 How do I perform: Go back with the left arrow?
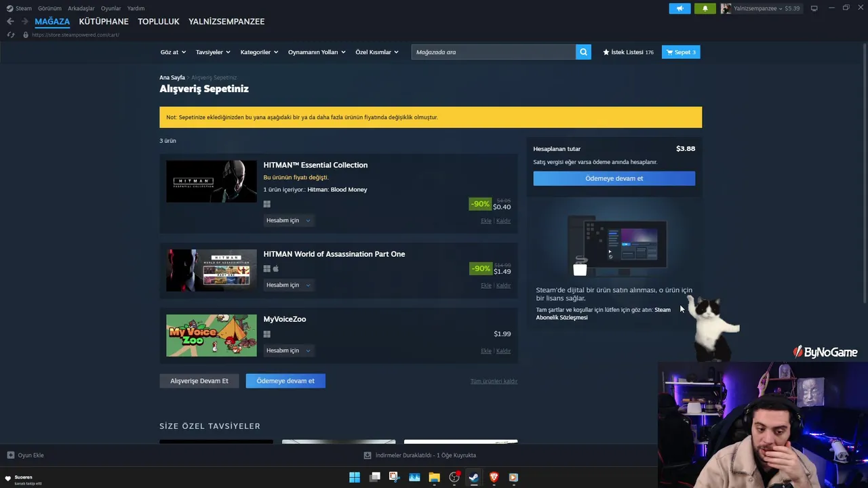pos(10,22)
